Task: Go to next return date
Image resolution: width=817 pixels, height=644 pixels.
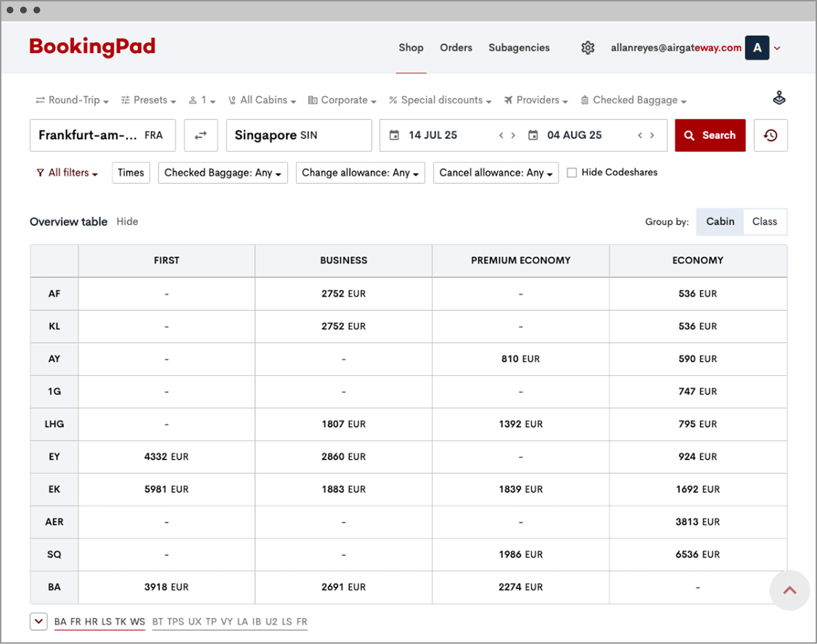Action: [x=652, y=135]
